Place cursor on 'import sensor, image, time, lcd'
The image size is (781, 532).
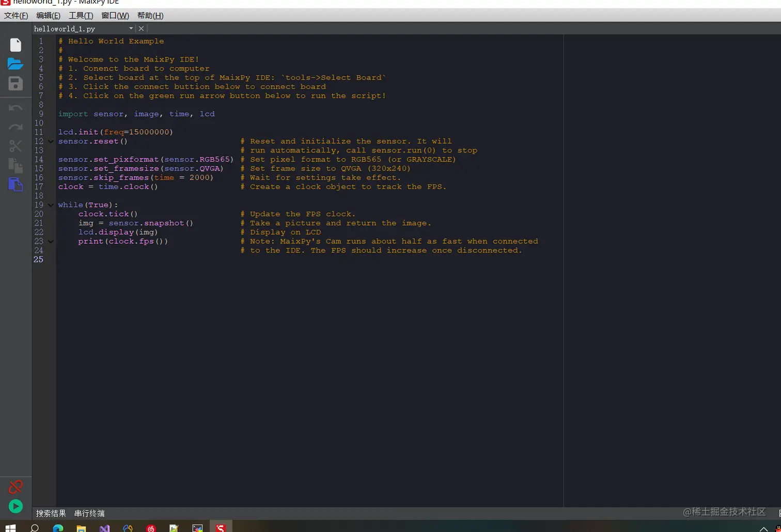pos(136,114)
